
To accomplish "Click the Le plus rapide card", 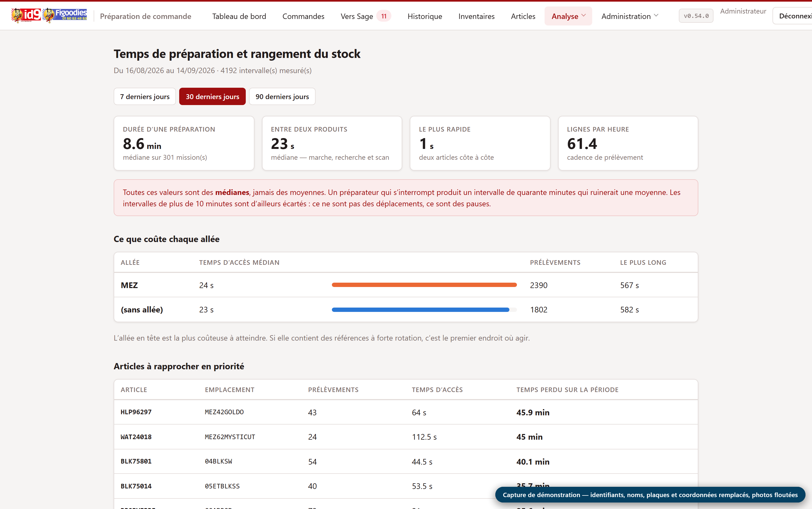I will click(x=480, y=143).
